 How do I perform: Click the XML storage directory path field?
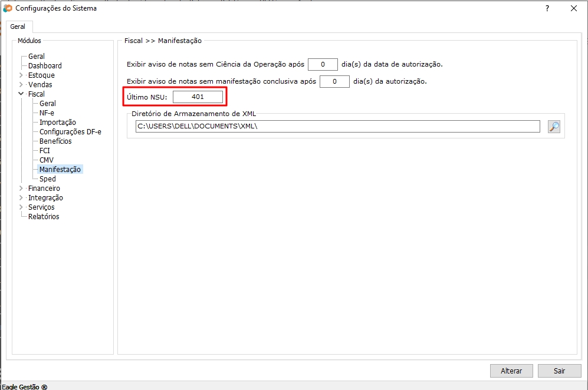(x=337, y=126)
